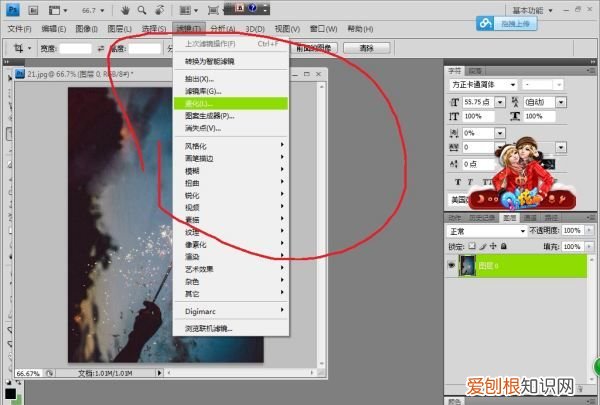Open Character panel flyout menu icon

pos(591,71)
